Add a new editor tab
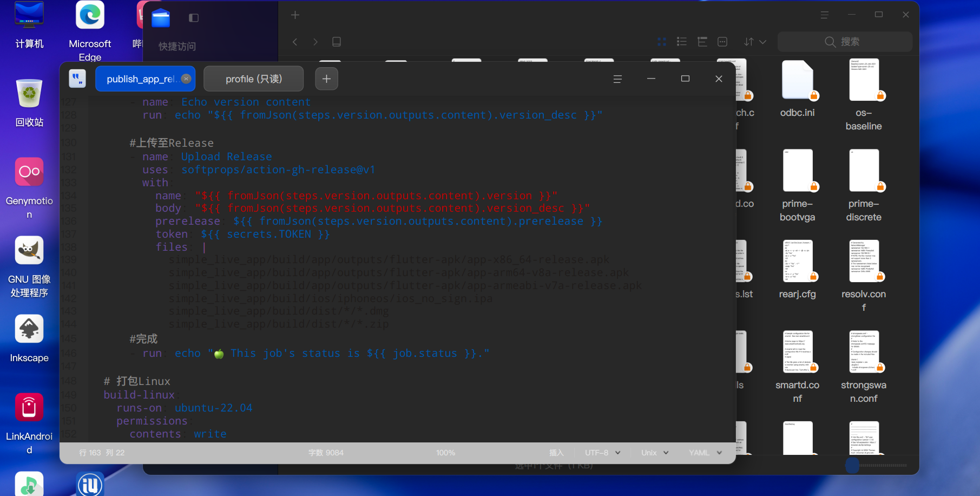980x496 pixels. [326, 79]
